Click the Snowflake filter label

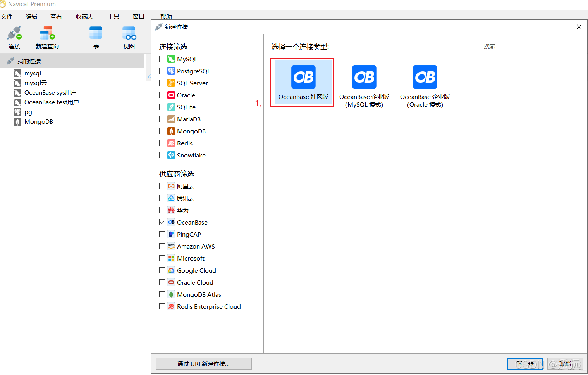point(191,155)
